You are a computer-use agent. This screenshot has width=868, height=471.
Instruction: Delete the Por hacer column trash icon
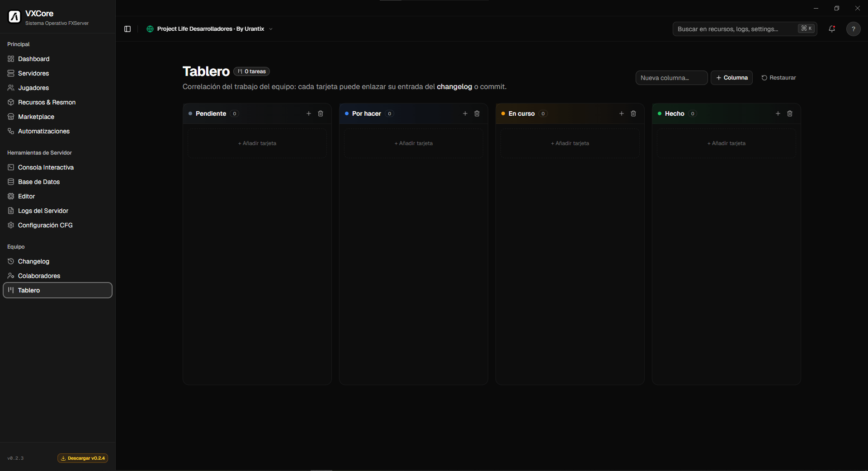(477, 113)
